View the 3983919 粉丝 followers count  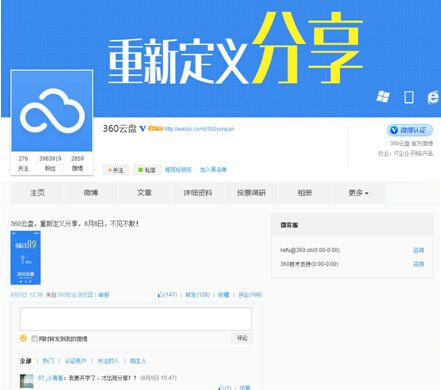(50, 163)
